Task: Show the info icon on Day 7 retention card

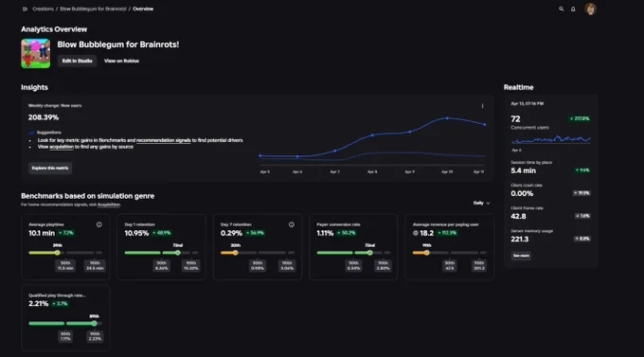Action: tap(291, 224)
